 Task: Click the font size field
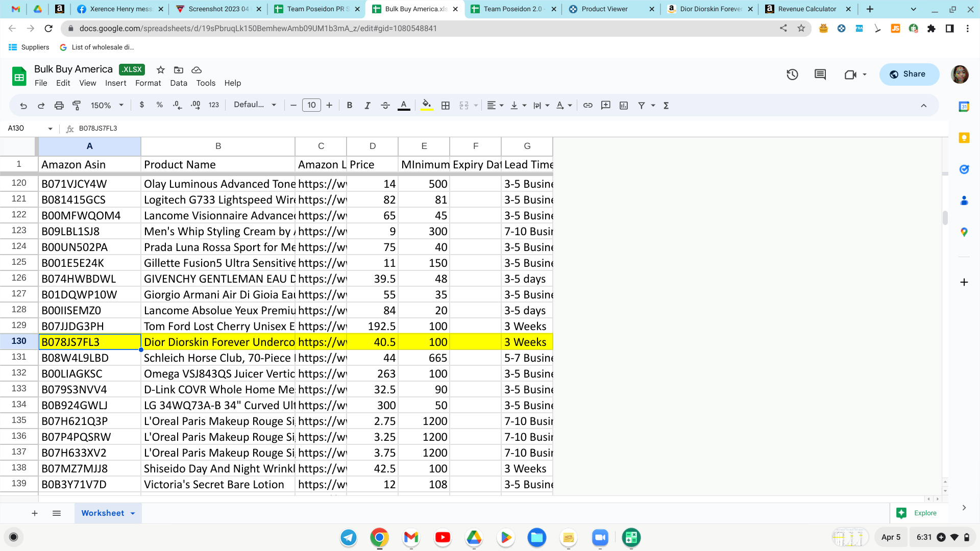pos(311,106)
